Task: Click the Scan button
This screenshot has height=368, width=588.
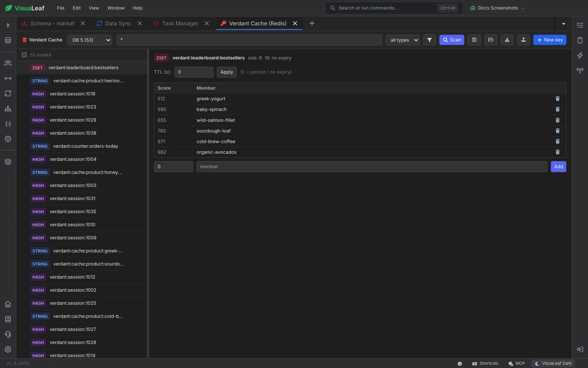Action: click(452, 40)
